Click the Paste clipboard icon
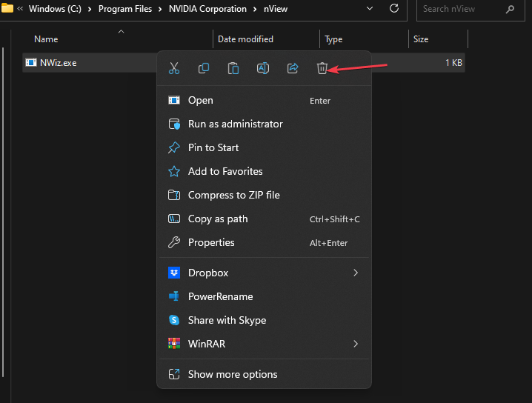This screenshot has width=532, height=403. (x=233, y=68)
